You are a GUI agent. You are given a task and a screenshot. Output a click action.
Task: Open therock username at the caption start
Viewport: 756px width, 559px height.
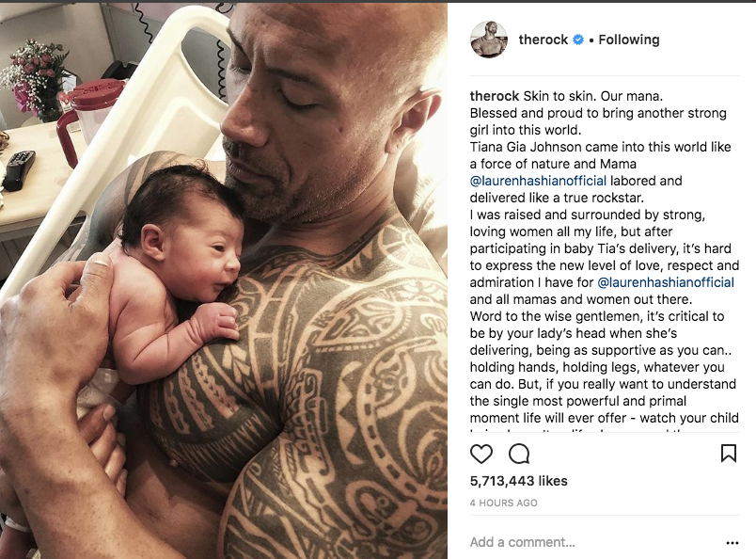495,96
